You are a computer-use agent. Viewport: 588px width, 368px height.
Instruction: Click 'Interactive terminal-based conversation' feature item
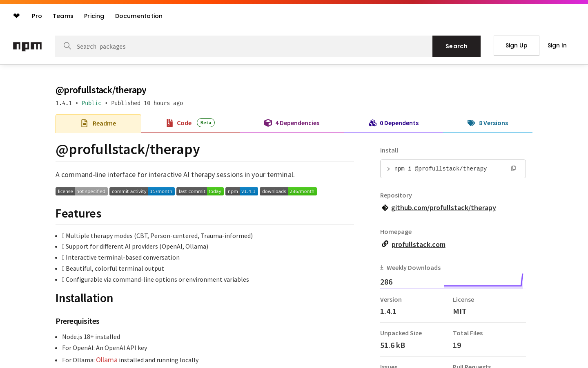(x=121, y=258)
